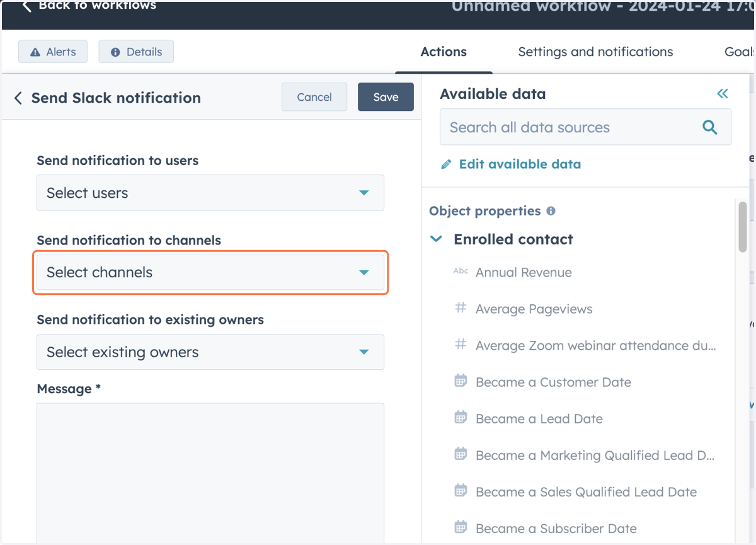Click the Search all data sources field
Screen dimensions: 756x545
[x=585, y=127]
